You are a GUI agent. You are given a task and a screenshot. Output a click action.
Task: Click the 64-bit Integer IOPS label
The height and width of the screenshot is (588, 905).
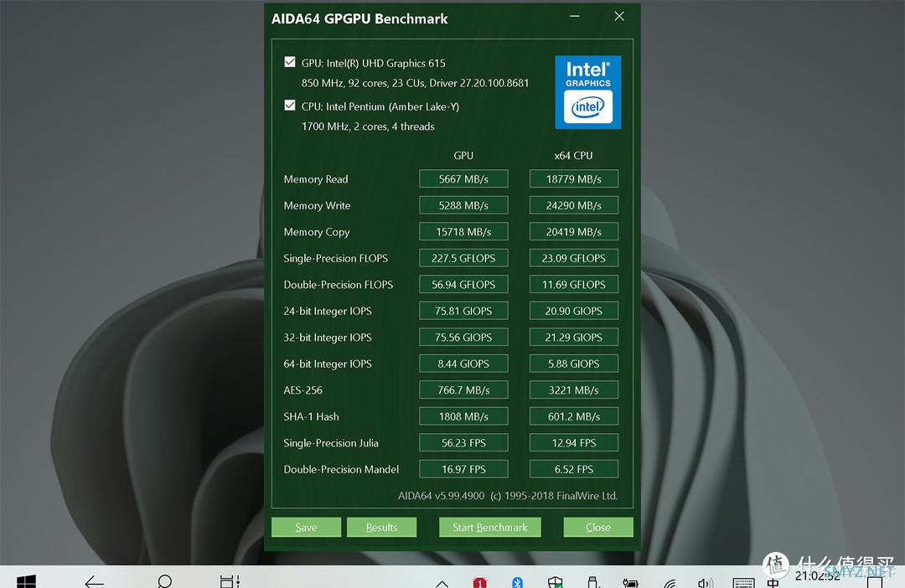click(x=328, y=364)
